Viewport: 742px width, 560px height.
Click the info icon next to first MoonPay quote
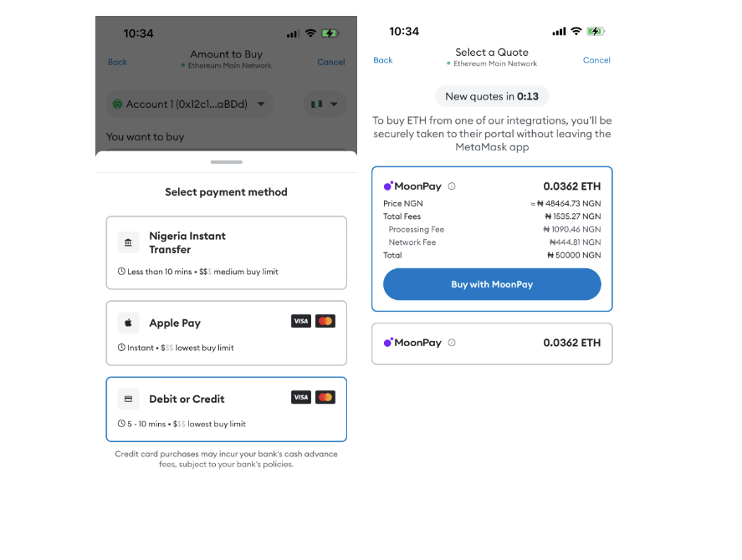[452, 186]
